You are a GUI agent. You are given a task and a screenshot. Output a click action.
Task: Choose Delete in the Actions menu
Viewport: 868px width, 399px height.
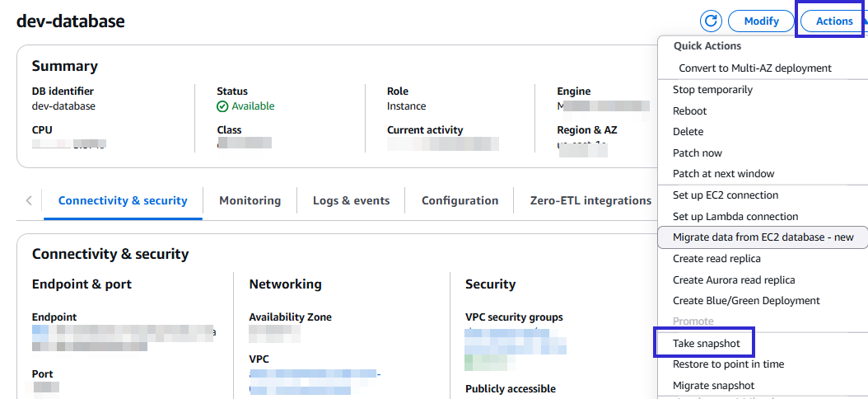tap(688, 132)
